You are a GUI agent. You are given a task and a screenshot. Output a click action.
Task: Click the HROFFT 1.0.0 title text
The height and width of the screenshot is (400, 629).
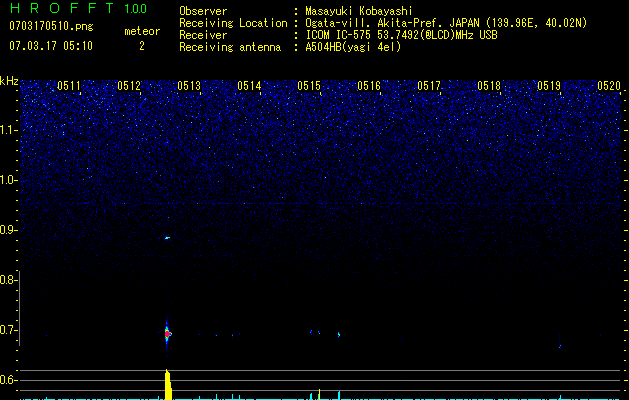78,8
